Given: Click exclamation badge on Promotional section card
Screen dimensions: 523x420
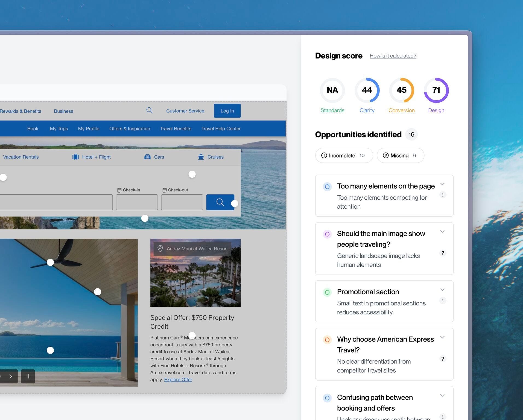Looking at the screenshot, I should pos(443,300).
